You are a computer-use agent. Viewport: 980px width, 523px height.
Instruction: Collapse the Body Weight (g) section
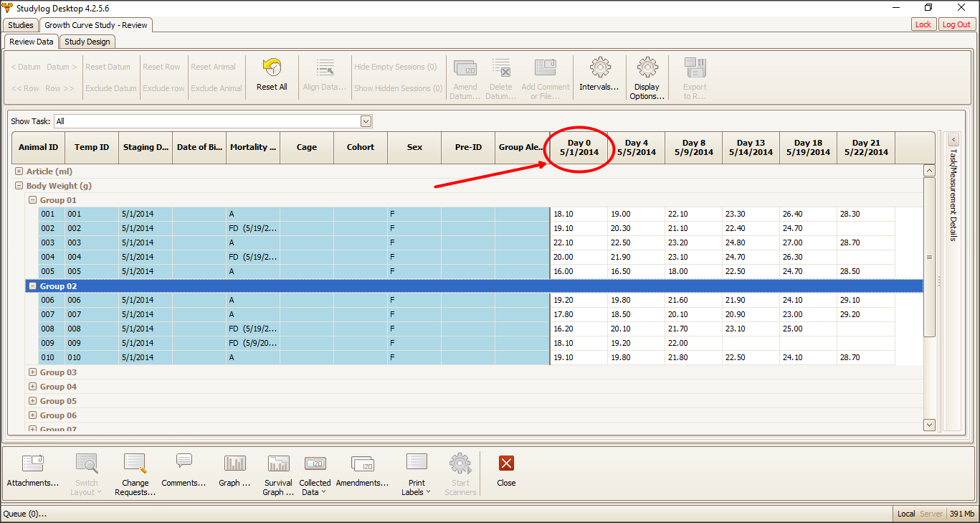[19, 186]
